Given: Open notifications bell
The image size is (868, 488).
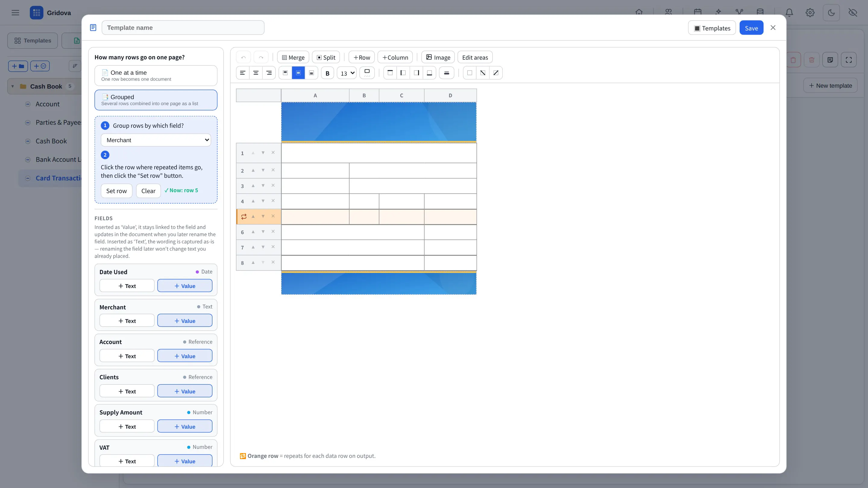Looking at the screenshot, I should 789,13.
